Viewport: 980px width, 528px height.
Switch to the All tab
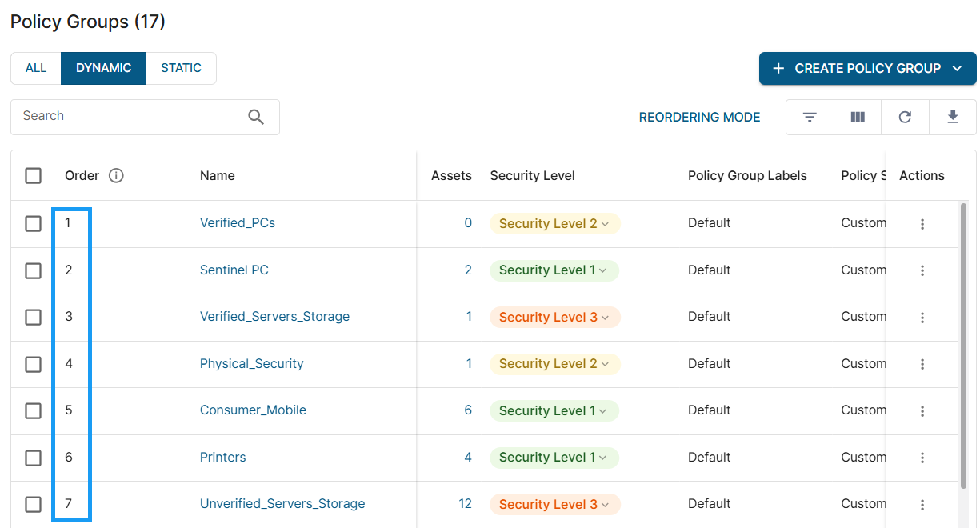[x=36, y=68]
